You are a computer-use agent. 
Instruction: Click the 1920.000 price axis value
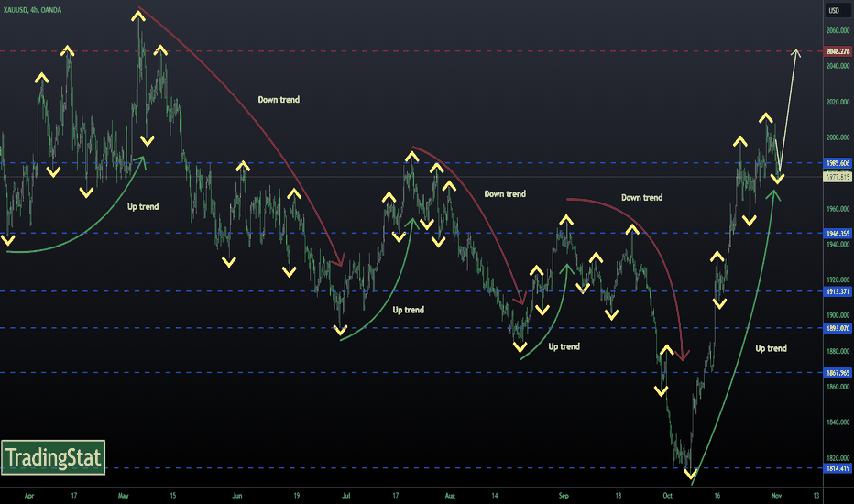pyautogui.click(x=838, y=279)
